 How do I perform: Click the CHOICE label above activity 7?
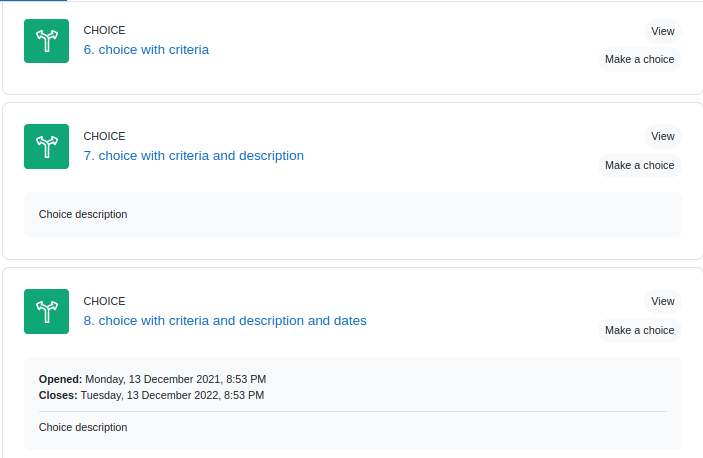point(104,136)
